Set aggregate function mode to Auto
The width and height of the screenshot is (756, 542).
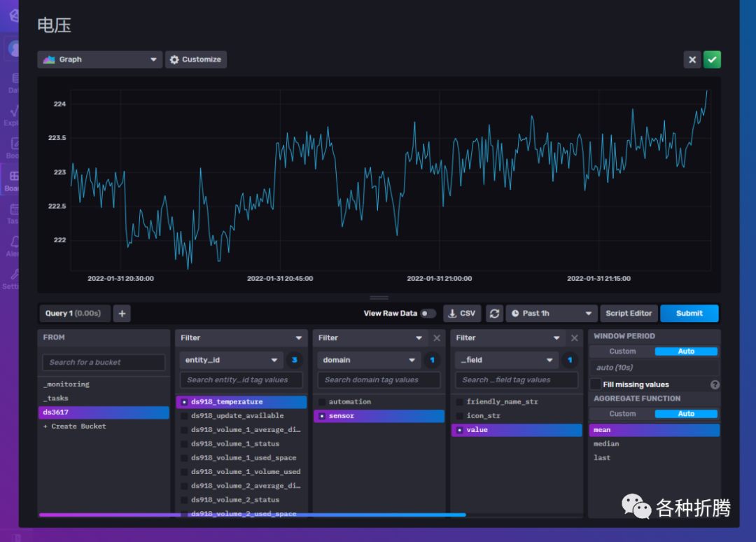(x=686, y=414)
